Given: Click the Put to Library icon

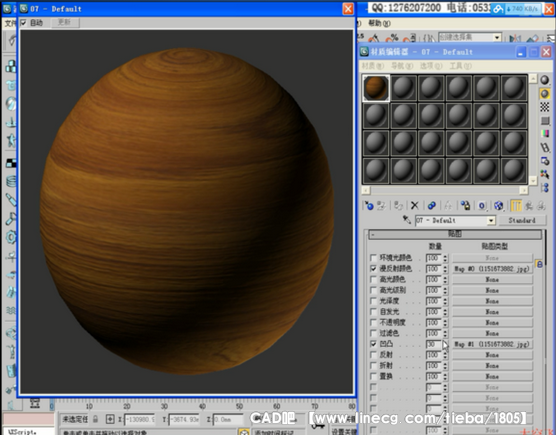Looking at the screenshot, I should pyautogui.click(x=465, y=206).
